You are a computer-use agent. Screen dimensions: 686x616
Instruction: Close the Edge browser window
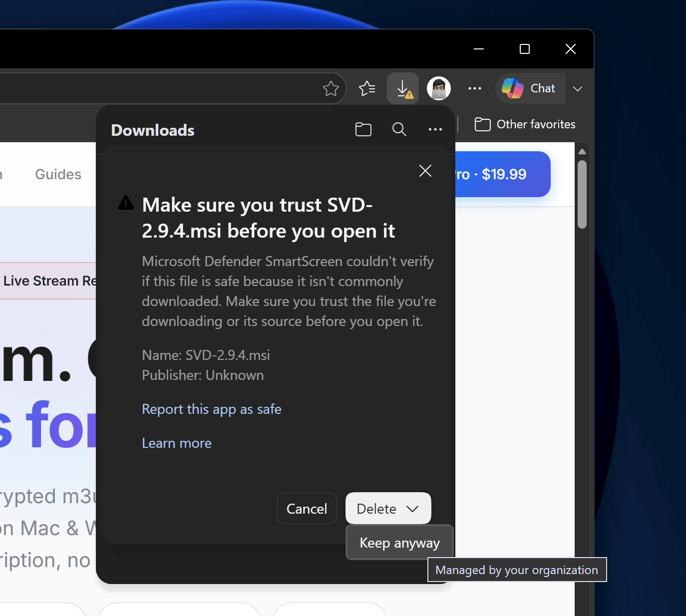tap(571, 49)
